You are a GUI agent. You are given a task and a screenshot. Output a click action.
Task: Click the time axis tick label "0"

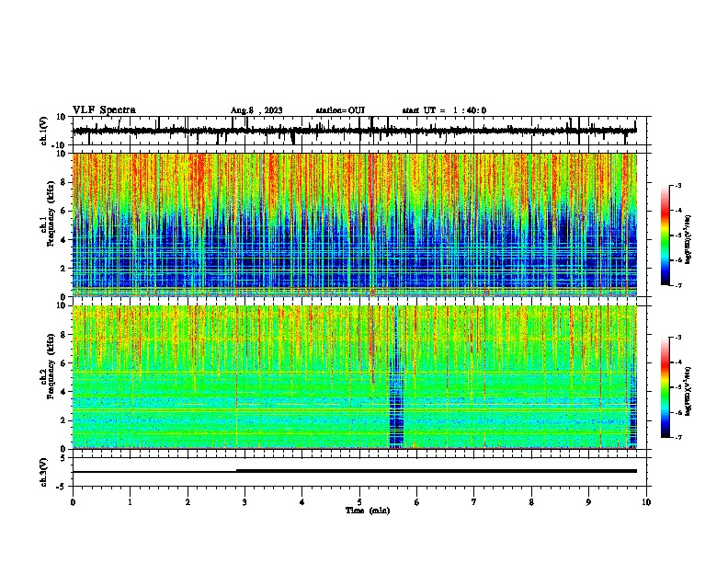tap(73, 502)
